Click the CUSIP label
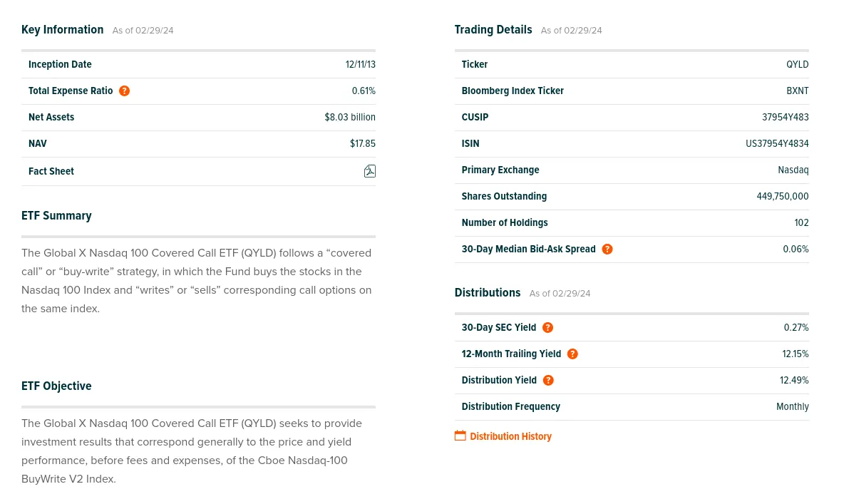844x504 pixels. pyautogui.click(x=475, y=118)
